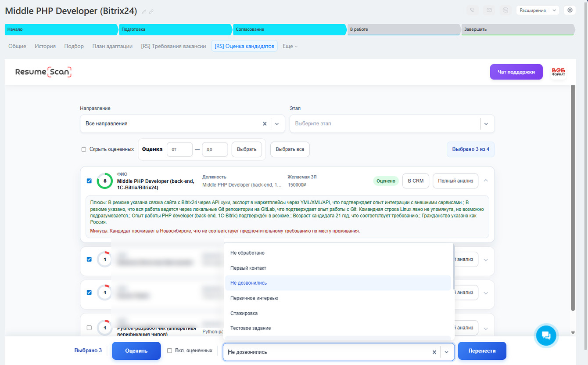Click the desired salary value '150000₽'
Viewport: 588px width, 365px height.
click(x=297, y=185)
